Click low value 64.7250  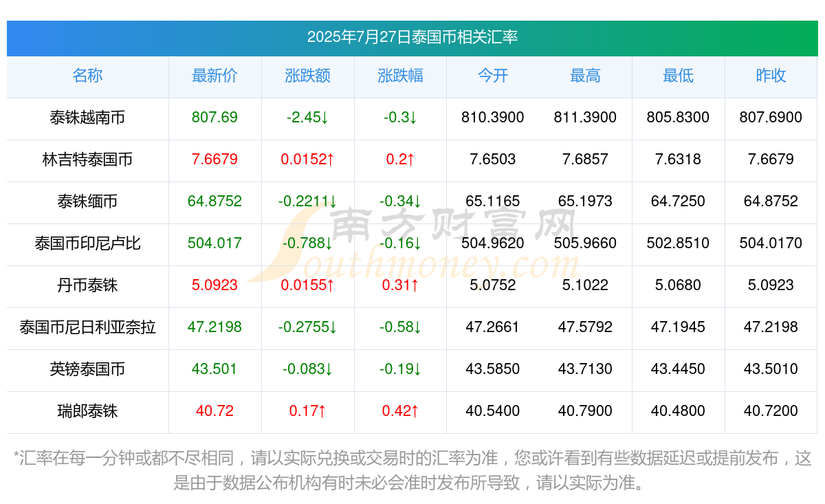click(x=678, y=201)
